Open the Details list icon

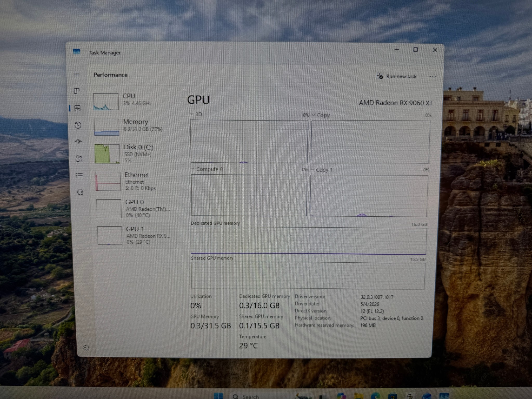(x=79, y=175)
